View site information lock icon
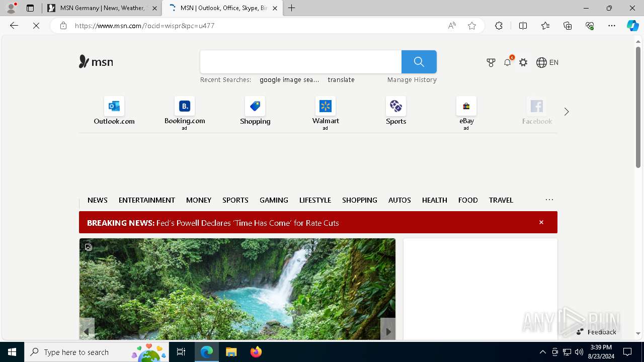The image size is (644, 362). (x=63, y=26)
